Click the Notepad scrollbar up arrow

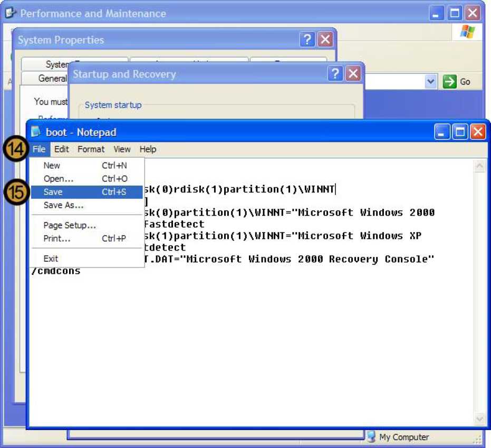(x=479, y=166)
